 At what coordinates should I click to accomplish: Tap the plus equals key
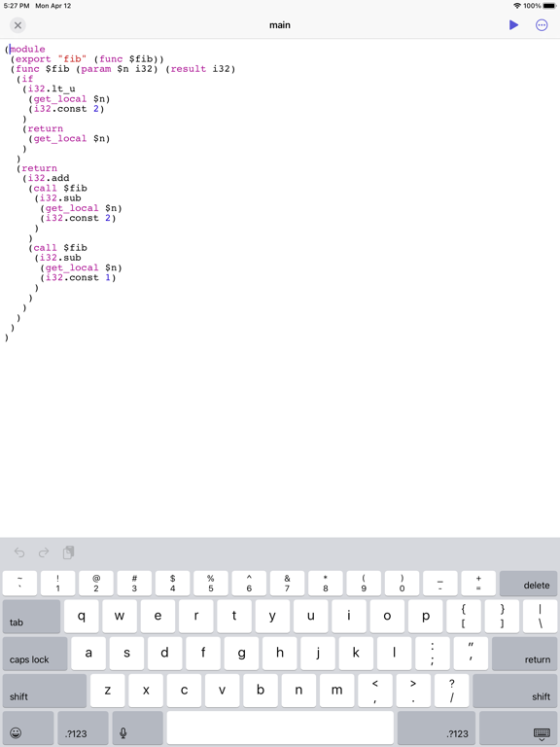(x=478, y=584)
